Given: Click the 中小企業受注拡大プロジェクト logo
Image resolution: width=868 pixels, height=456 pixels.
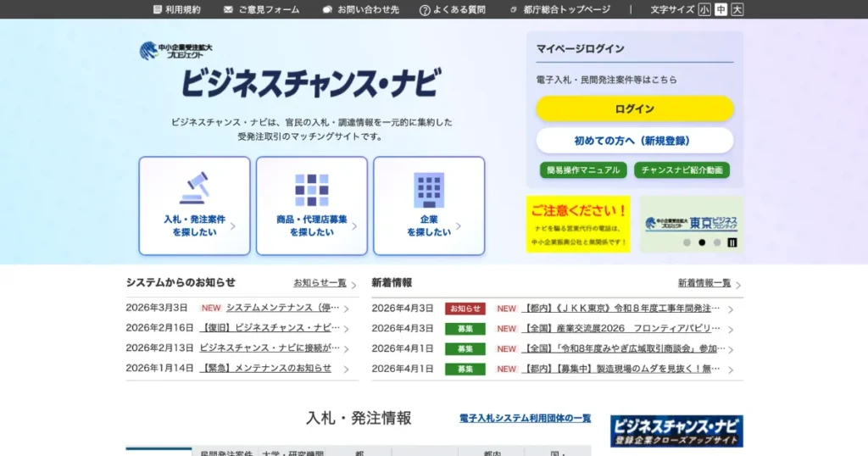Looking at the screenshot, I should pyautogui.click(x=176, y=51).
